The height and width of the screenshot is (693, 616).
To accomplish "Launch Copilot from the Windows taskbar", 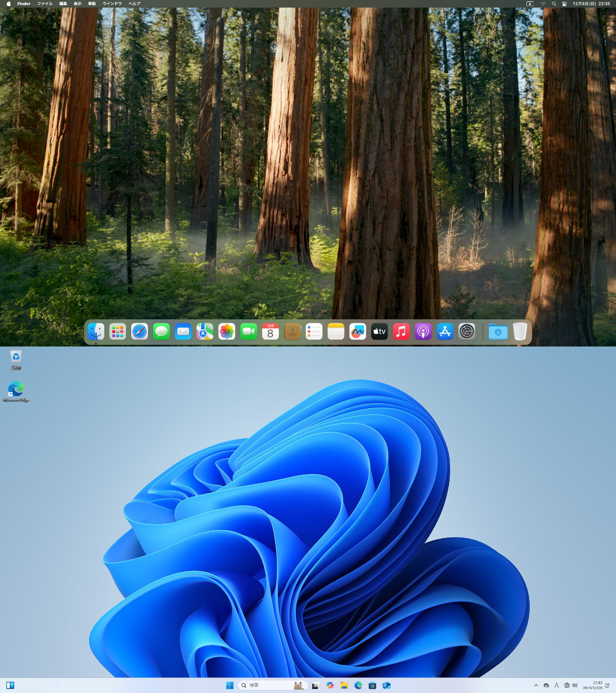I will 330,685.
